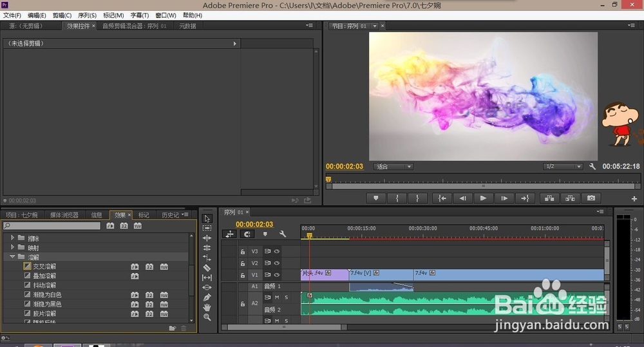Click the timeline timecode 00:00:02:03
The height and width of the screenshot is (347, 644).
coord(254,224)
